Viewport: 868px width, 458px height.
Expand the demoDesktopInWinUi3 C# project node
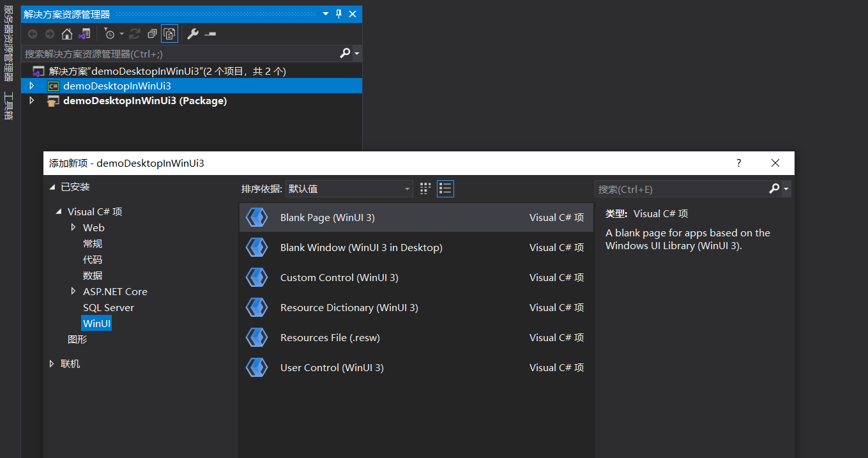pyautogui.click(x=32, y=86)
